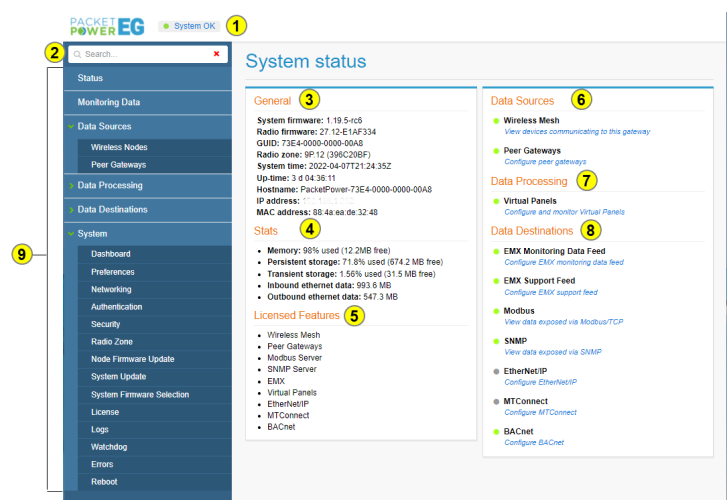
Task: Collapse the System sidebar section
Action: tap(71, 234)
